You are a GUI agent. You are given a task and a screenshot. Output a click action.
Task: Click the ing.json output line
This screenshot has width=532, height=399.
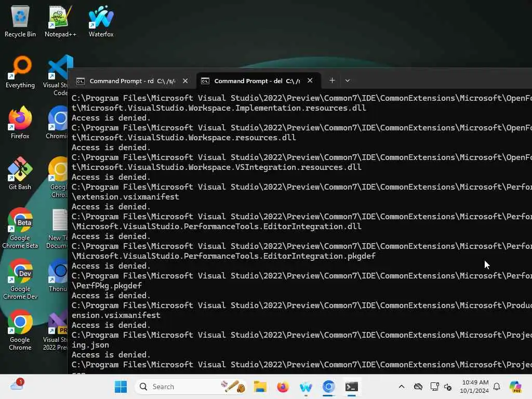[90, 345]
